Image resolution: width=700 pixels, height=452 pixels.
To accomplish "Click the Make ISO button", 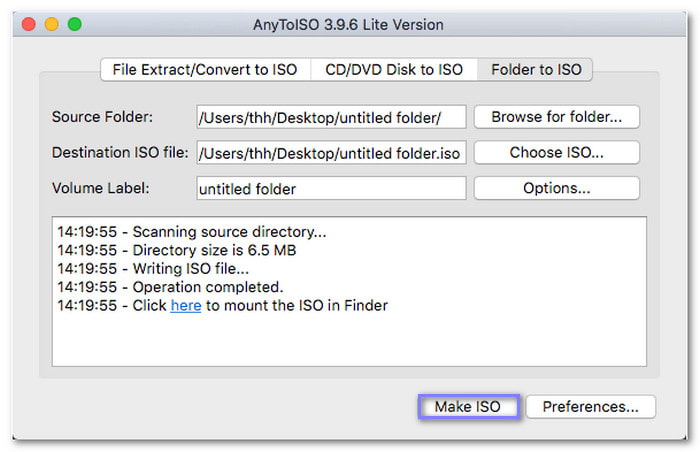I will tap(468, 407).
